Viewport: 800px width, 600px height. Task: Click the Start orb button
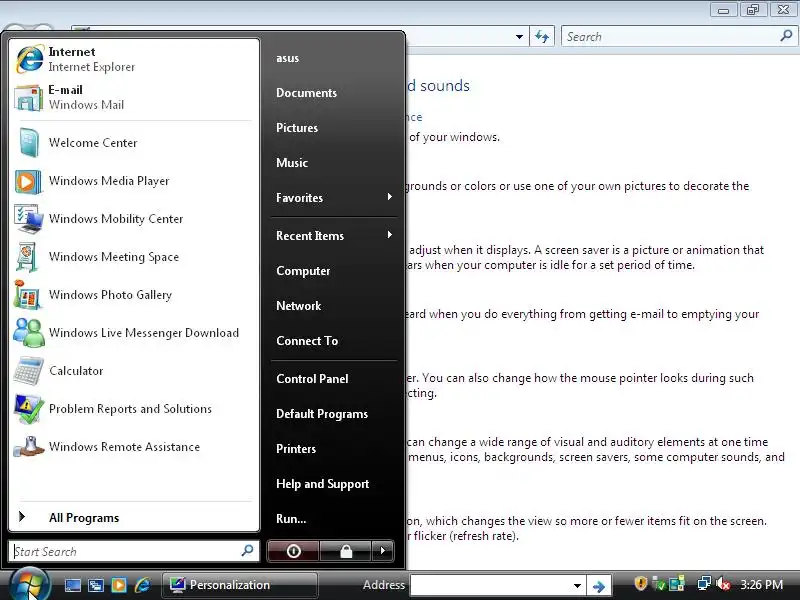click(x=29, y=584)
